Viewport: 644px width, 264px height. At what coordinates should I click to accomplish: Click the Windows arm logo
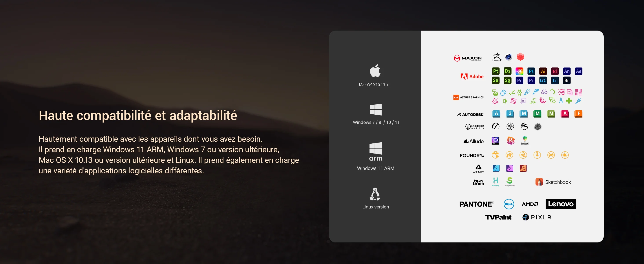click(376, 152)
